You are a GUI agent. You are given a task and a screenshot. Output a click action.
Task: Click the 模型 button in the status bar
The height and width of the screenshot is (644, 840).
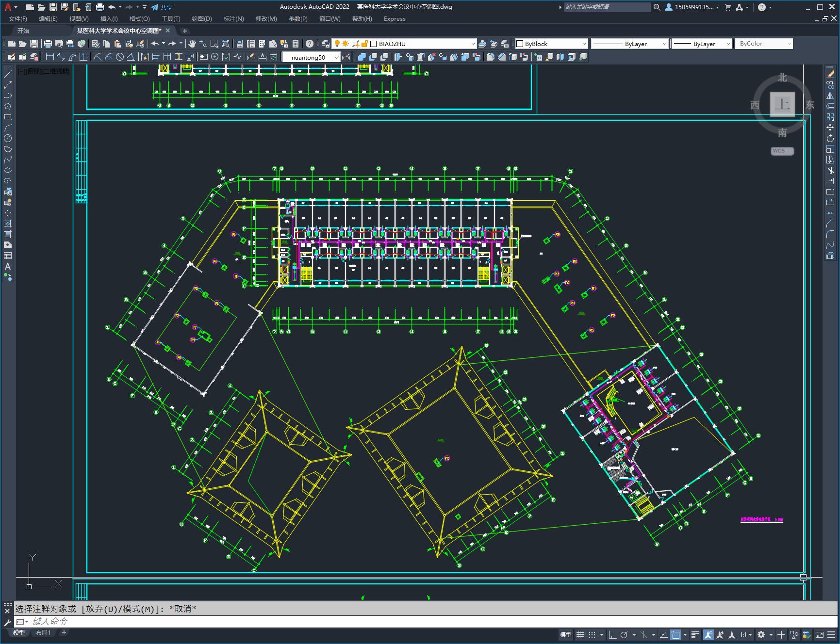(566, 634)
